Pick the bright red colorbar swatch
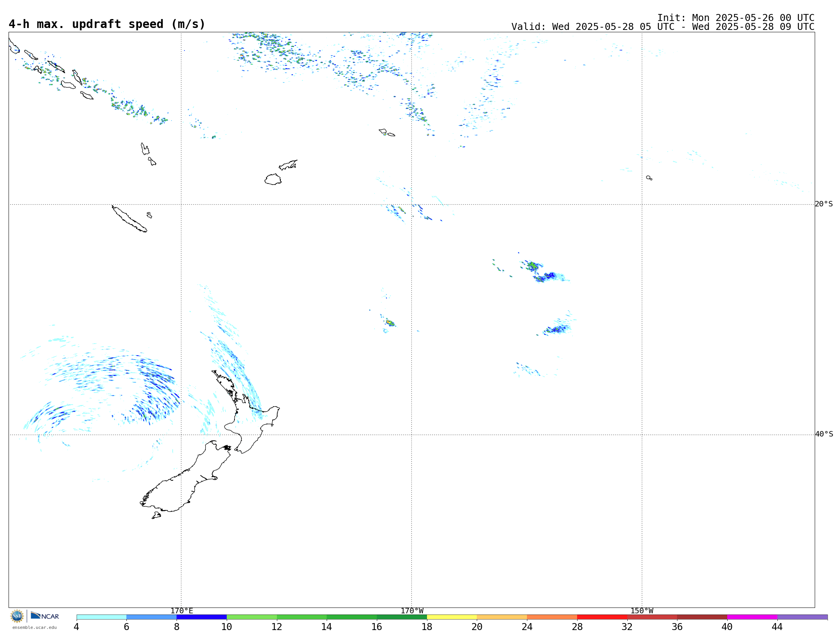 pos(602,617)
